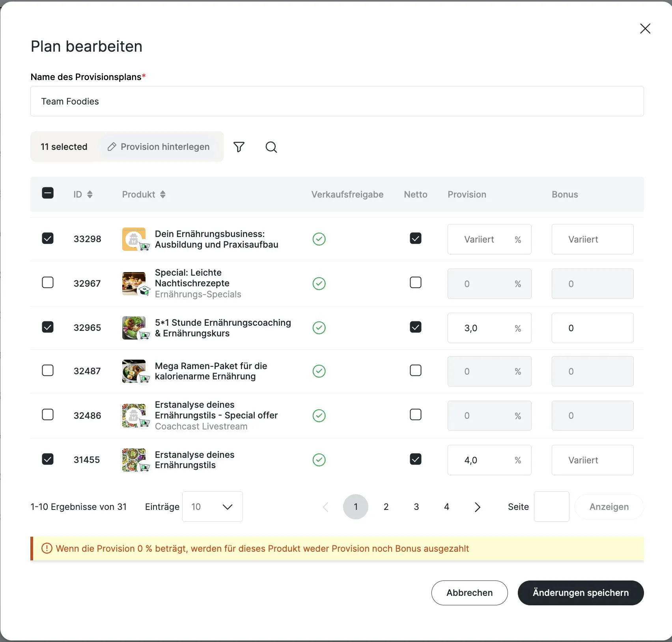
Task: Click the search magnifier icon
Action: [271, 147]
